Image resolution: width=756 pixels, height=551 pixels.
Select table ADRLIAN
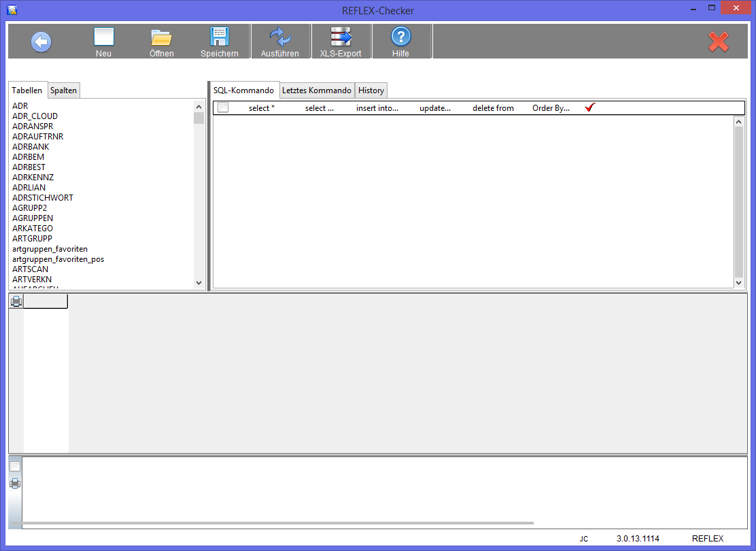(29, 187)
